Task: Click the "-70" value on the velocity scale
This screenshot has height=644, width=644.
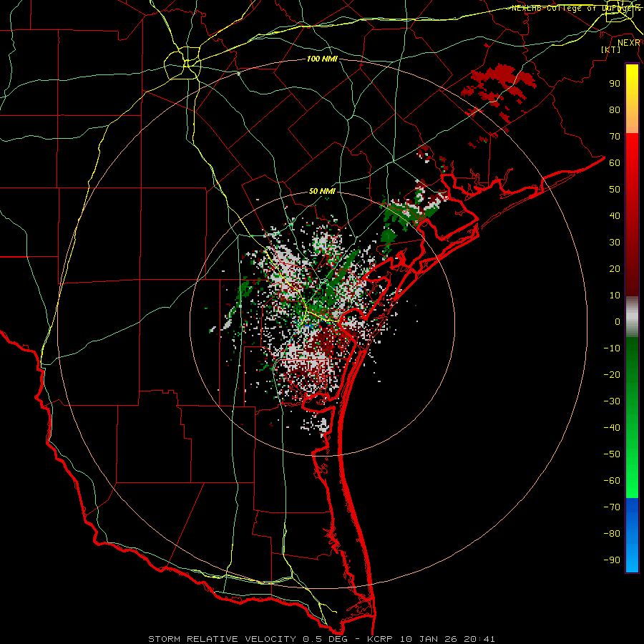Action: pos(612,507)
